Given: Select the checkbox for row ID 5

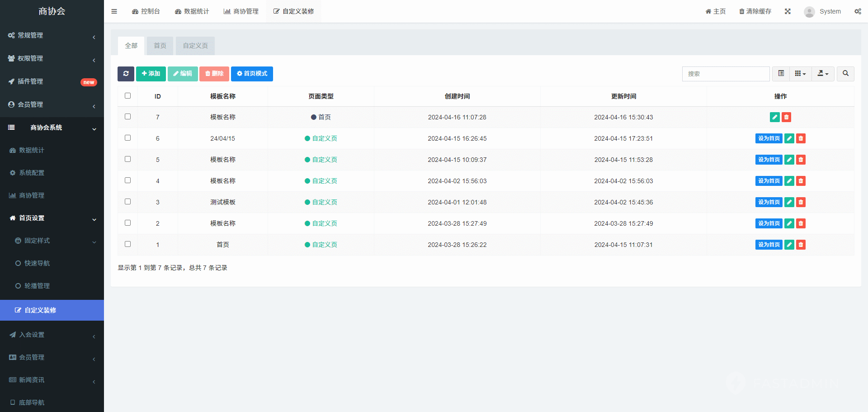Looking at the screenshot, I should point(128,159).
